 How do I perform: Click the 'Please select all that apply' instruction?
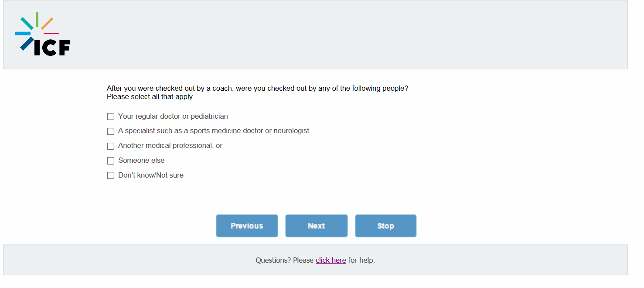[150, 97]
